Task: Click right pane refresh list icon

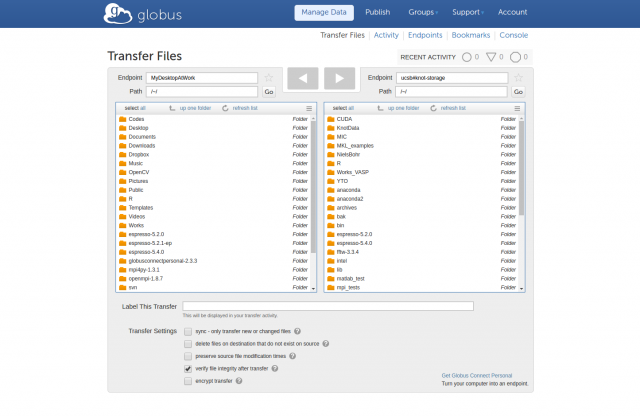Action: point(433,108)
